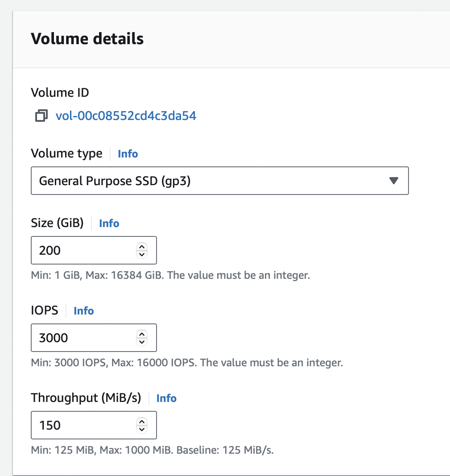Click the Volume type dropdown arrow
Screen dimensions: 450x476
click(x=393, y=181)
